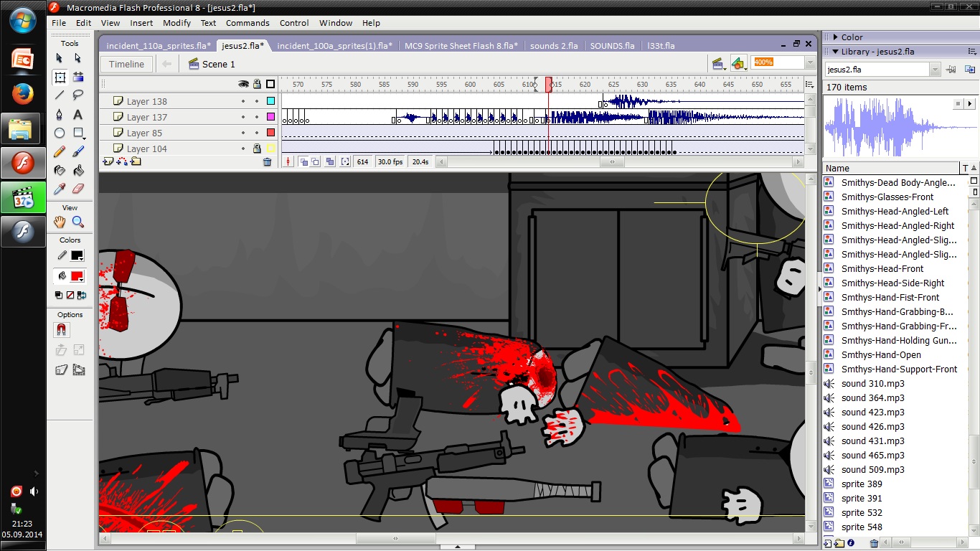980x551 pixels.
Task: Switch to SOUNDS.fla document tab
Action: (x=612, y=46)
